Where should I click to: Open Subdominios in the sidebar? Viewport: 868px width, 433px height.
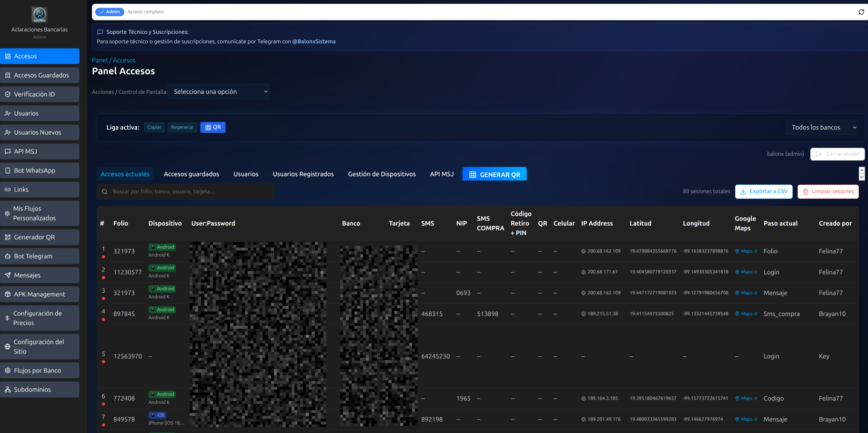pos(40,390)
